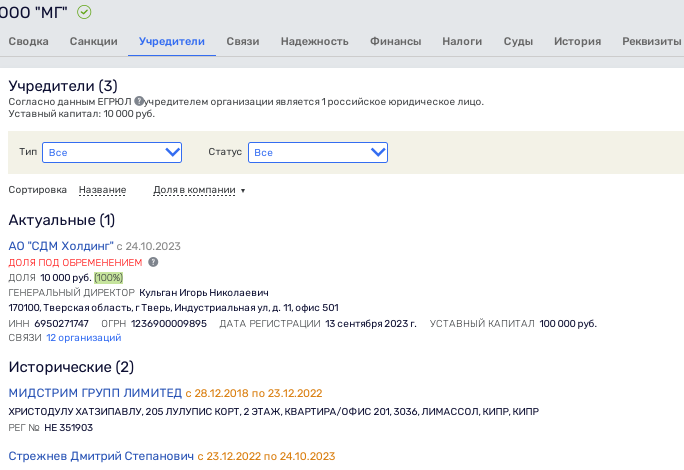The width and height of the screenshot is (684, 470).
Task: View the Суды tab
Action: tap(518, 41)
